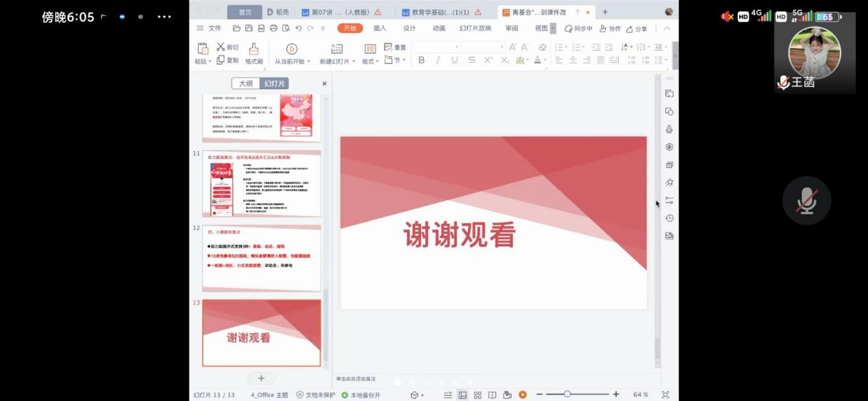Click the zoom slider handle
The height and width of the screenshot is (401, 868).
567,394
